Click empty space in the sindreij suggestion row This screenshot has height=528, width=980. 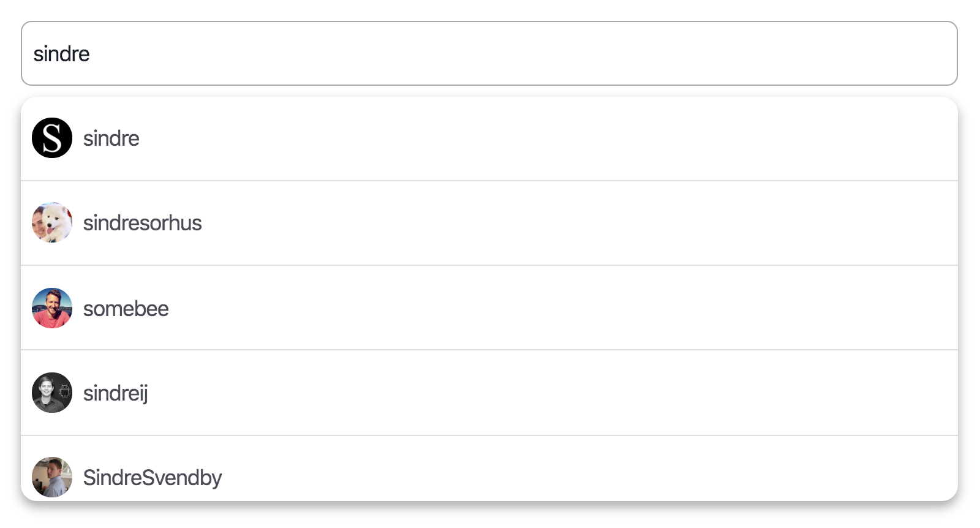coord(551,393)
